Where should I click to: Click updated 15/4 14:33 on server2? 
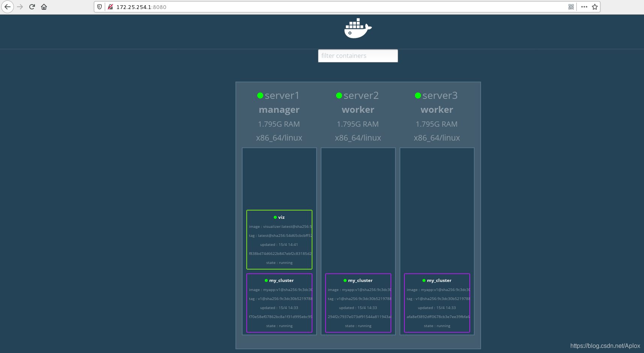[x=358, y=308]
